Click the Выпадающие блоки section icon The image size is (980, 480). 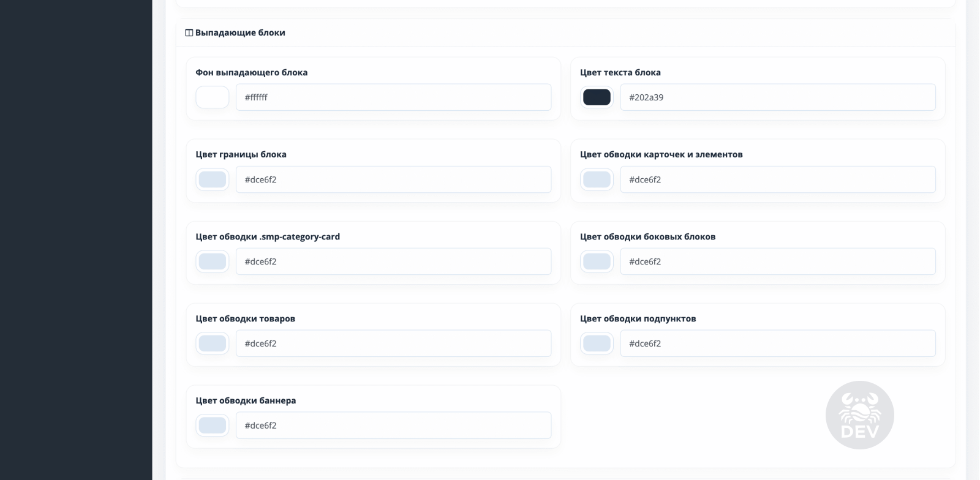point(189,32)
